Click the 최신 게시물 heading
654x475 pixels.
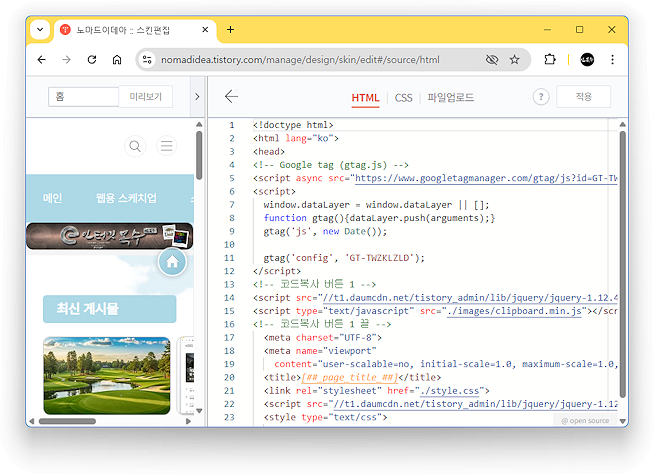pos(109,309)
